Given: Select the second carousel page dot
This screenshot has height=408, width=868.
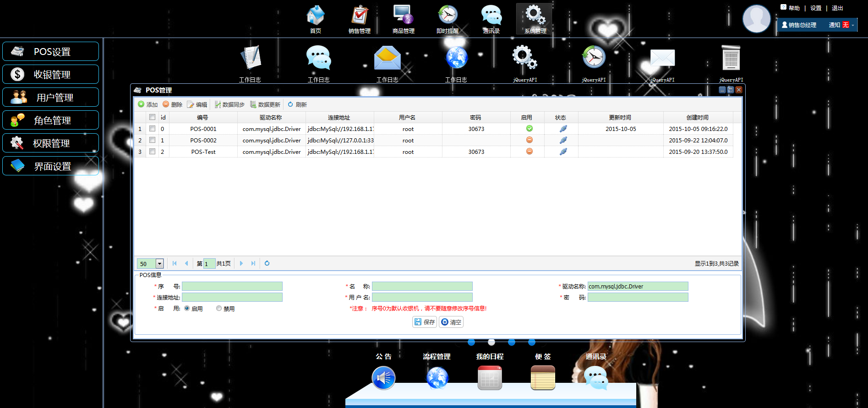Looking at the screenshot, I should pos(491,342).
